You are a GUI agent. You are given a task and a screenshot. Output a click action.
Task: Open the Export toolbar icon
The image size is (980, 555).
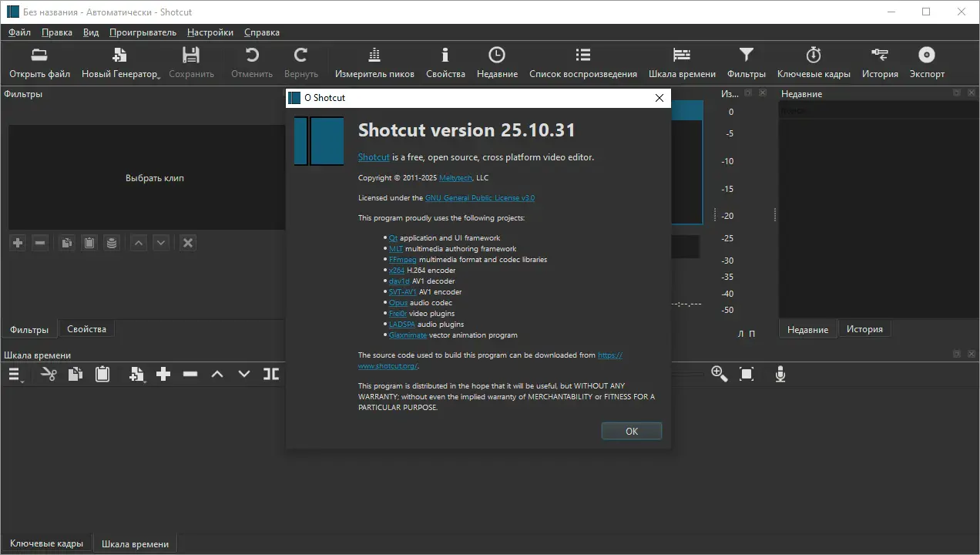pos(926,55)
